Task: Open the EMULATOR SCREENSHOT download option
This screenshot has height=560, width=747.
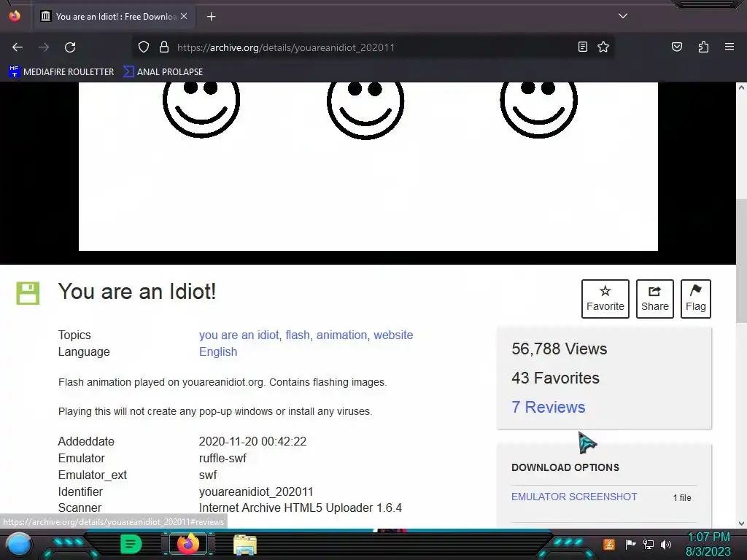Action: [x=574, y=497]
